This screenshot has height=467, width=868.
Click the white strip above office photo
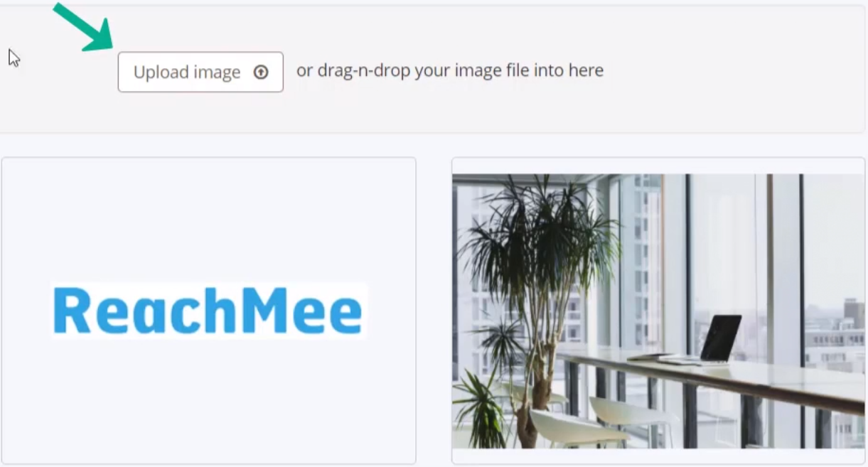[658, 166]
